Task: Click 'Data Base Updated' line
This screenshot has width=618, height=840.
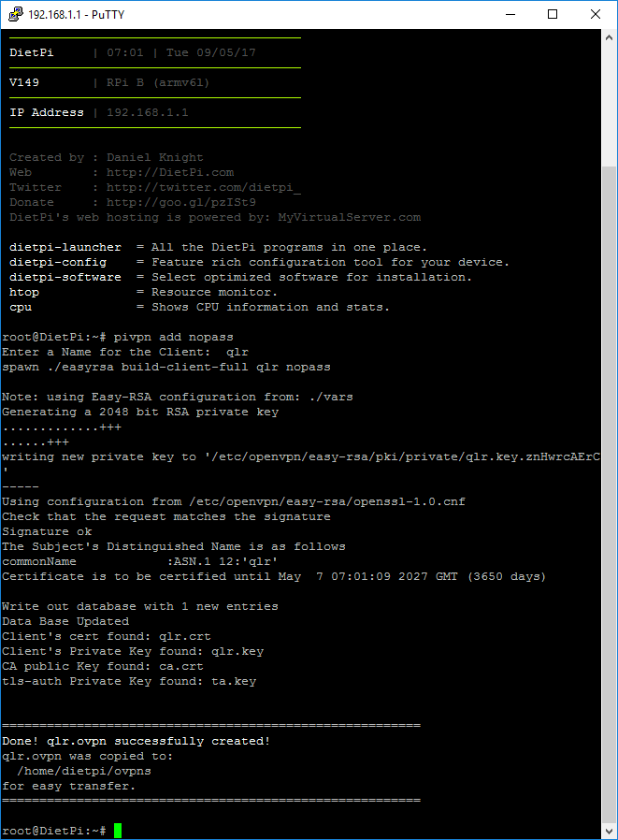Action: coord(65,621)
